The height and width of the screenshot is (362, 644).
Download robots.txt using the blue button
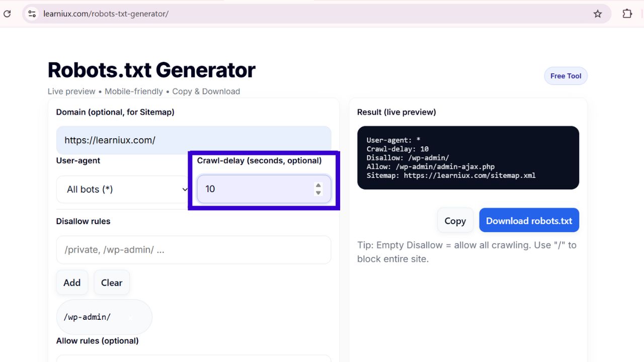coord(529,221)
